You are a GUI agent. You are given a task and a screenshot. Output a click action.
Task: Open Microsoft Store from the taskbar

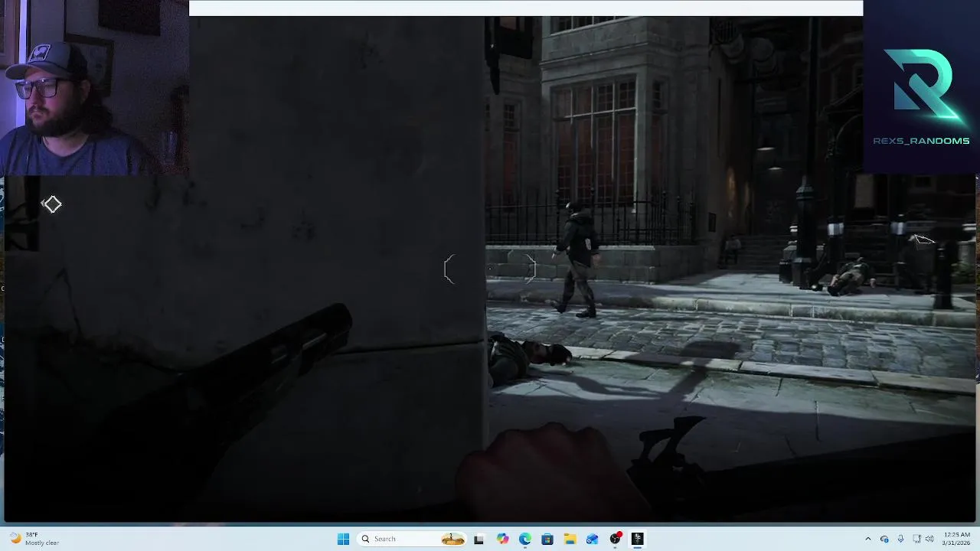tap(547, 539)
